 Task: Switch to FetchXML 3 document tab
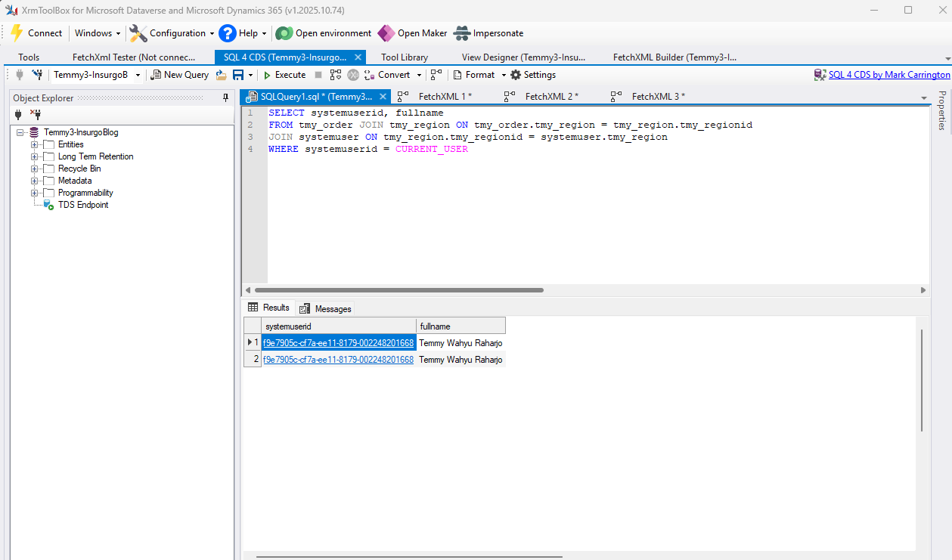tap(658, 97)
